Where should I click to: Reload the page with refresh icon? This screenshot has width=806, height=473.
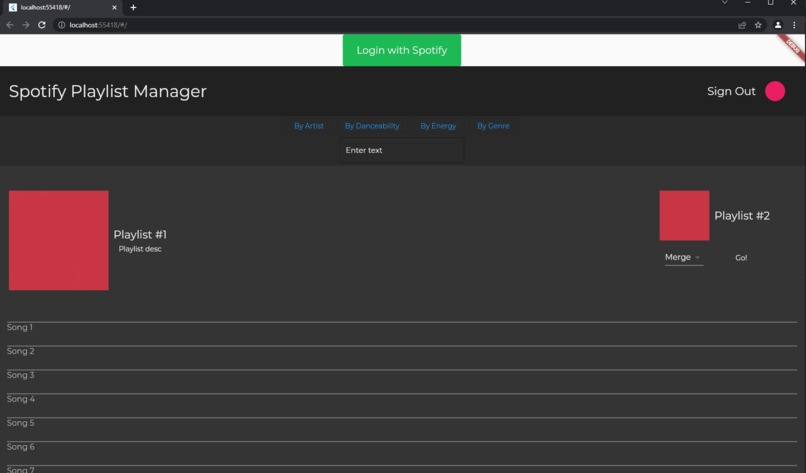(x=42, y=25)
